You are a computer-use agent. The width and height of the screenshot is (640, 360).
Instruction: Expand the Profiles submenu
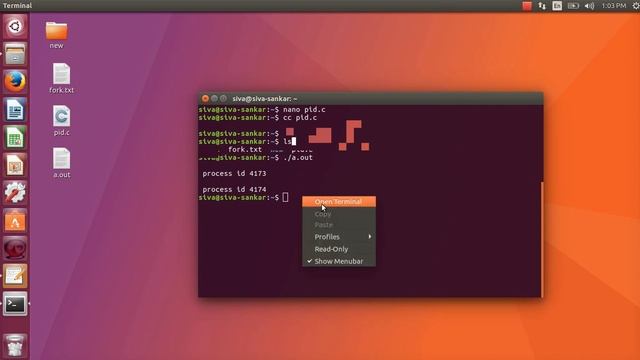[x=339, y=237]
